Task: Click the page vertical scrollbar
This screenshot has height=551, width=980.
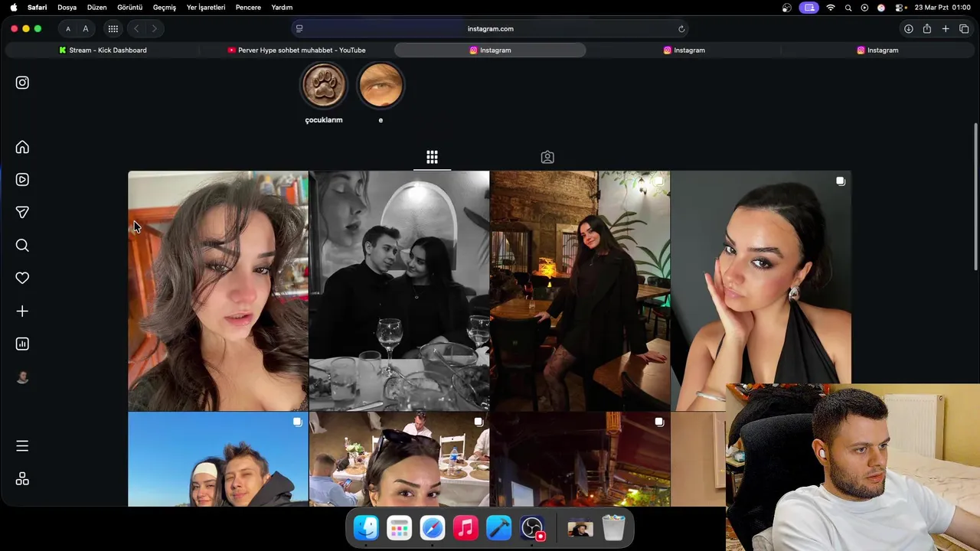Action: 975,197
